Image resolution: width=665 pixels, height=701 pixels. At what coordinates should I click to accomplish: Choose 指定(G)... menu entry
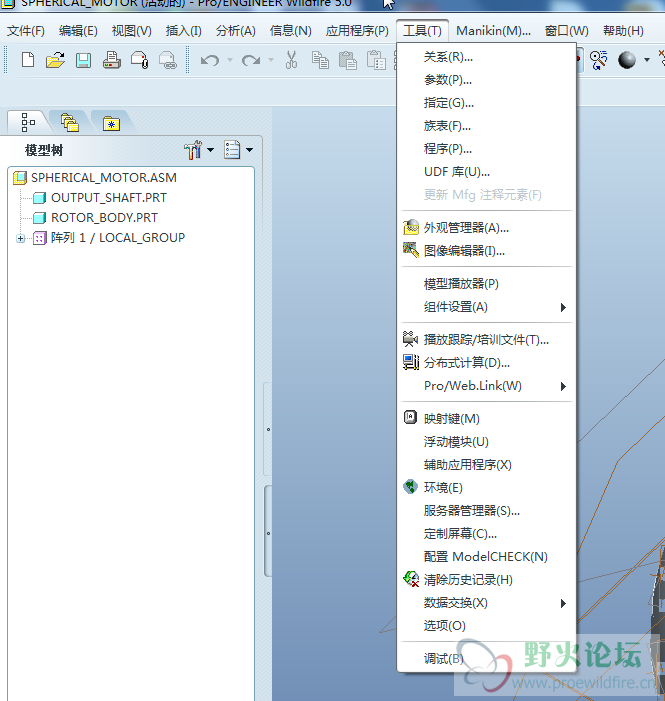tap(487, 103)
